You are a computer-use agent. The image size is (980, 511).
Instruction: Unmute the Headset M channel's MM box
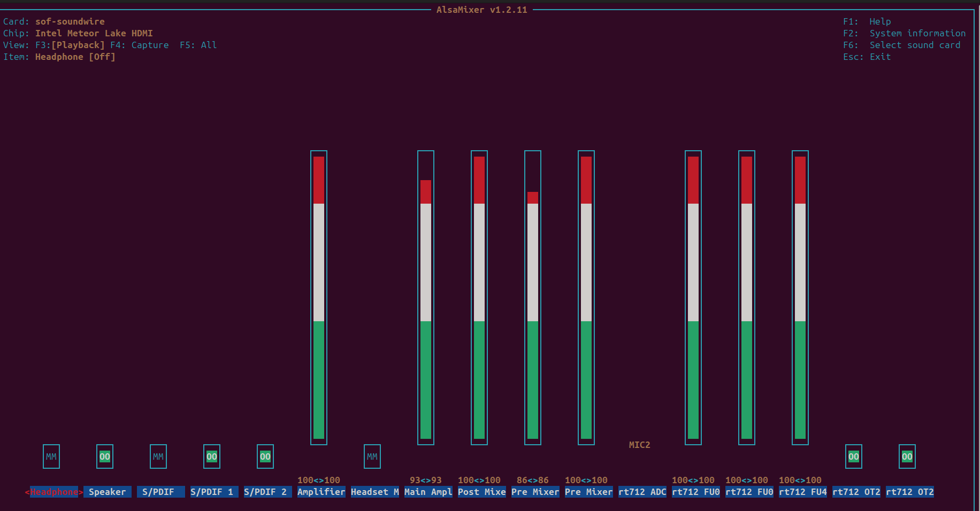(x=372, y=456)
